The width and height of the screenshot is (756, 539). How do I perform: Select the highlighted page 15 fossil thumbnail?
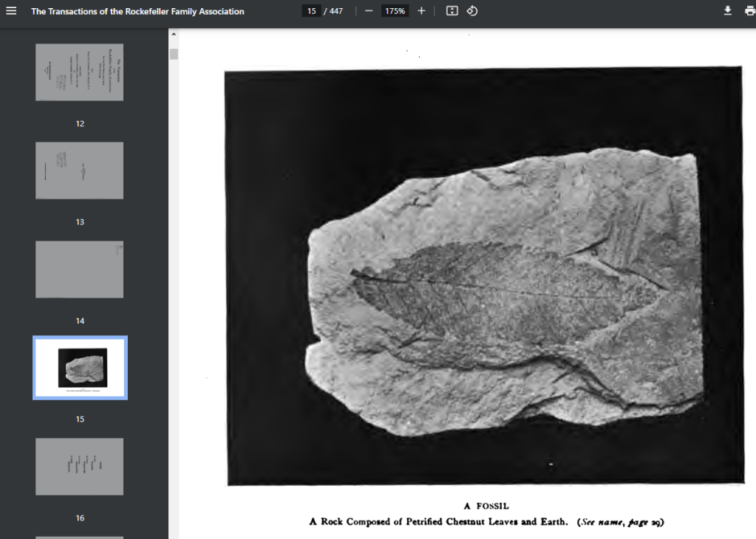[x=80, y=368]
